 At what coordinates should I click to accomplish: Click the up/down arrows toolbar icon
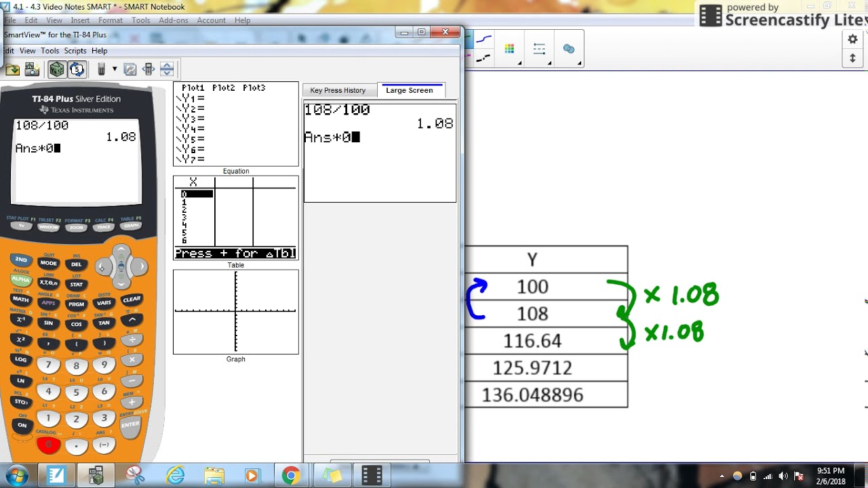click(167, 69)
